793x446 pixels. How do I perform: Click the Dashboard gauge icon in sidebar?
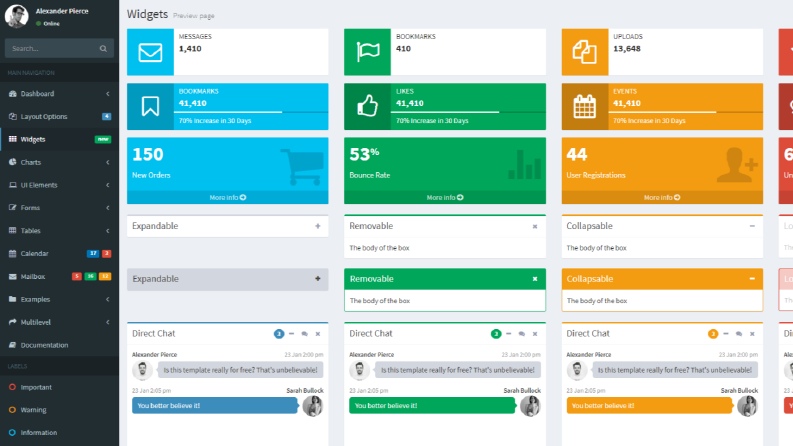(x=13, y=94)
